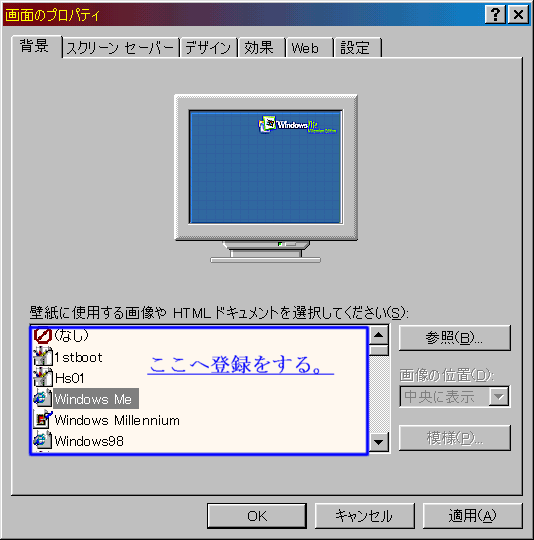Go to the 効果 tab
The image size is (534, 540).
[262, 48]
